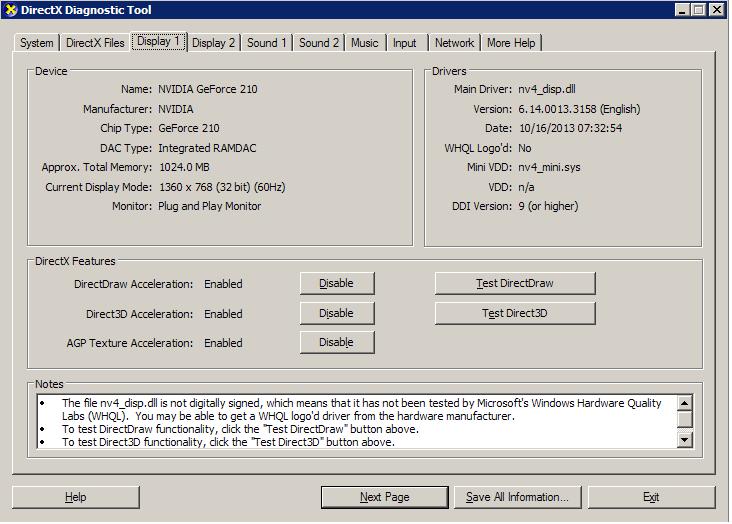Switch to the System tab
The width and height of the screenshot is (732, 524).
(36, 43)
